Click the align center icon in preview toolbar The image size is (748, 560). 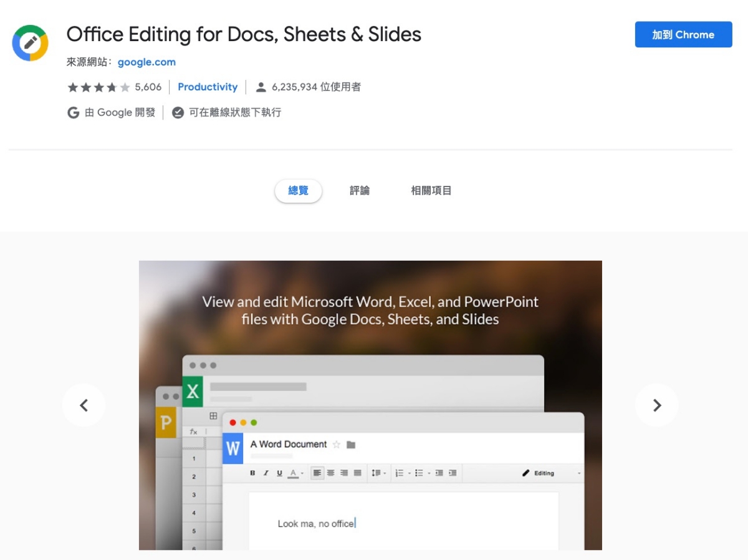click(x=331, y=473)
